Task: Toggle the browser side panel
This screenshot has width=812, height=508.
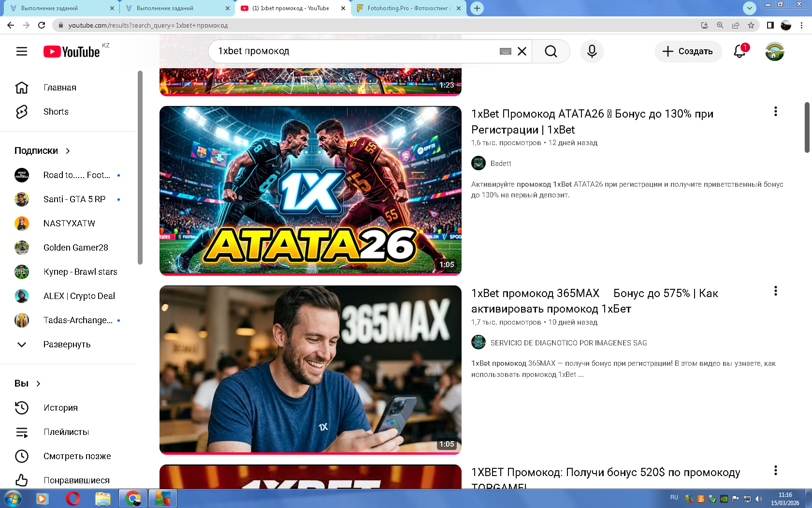Action: (x=770, y=25)
